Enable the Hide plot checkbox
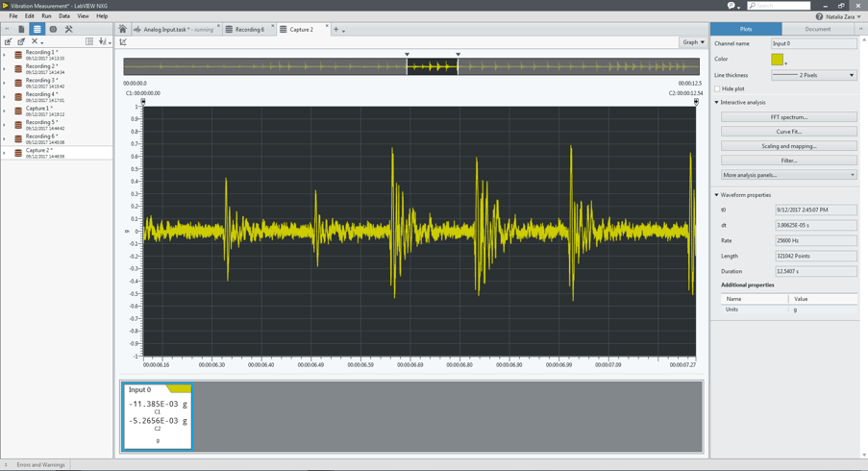This screenshot has width=868, height=471. (717, 88)
